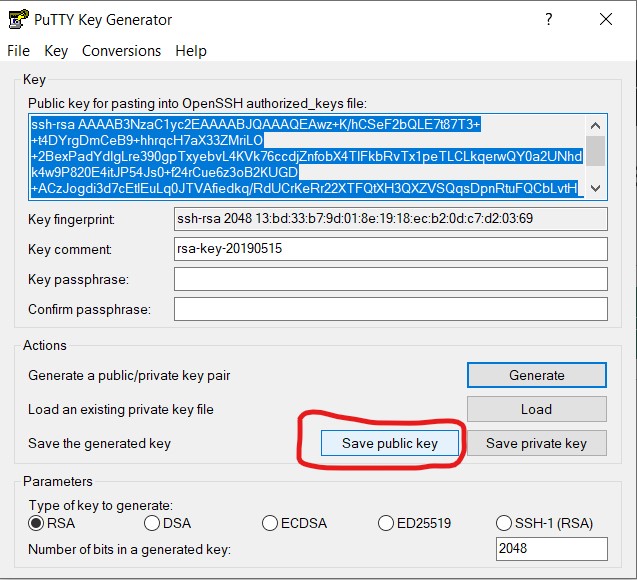The image size is (637, 580).
Task: Open the File menu
Action: [18, 51]
